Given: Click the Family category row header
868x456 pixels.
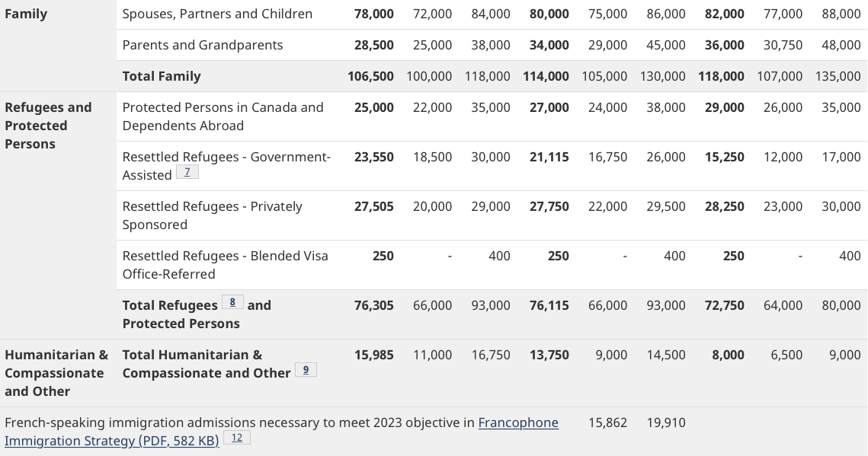Looking at the screenshot, I should point(26,14).
